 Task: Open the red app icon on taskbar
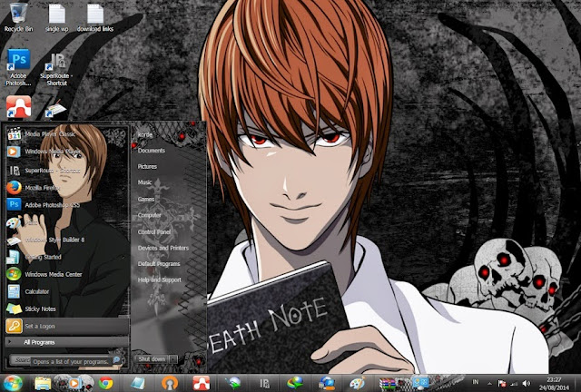pyautogui.click(x=202, y=383)
